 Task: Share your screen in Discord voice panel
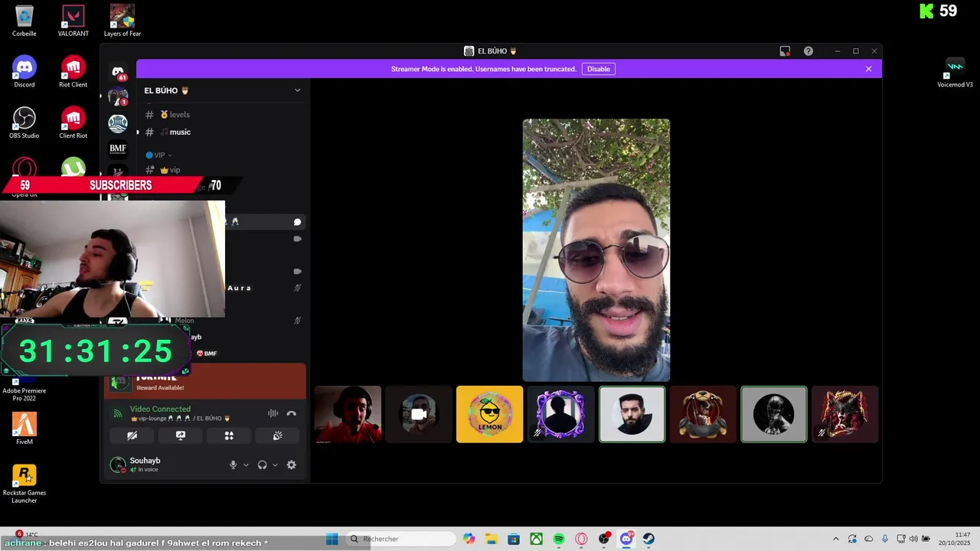(181, 435)
